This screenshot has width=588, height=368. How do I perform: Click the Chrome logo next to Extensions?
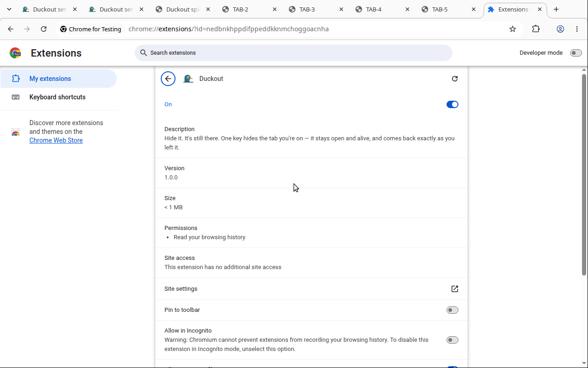15,53
